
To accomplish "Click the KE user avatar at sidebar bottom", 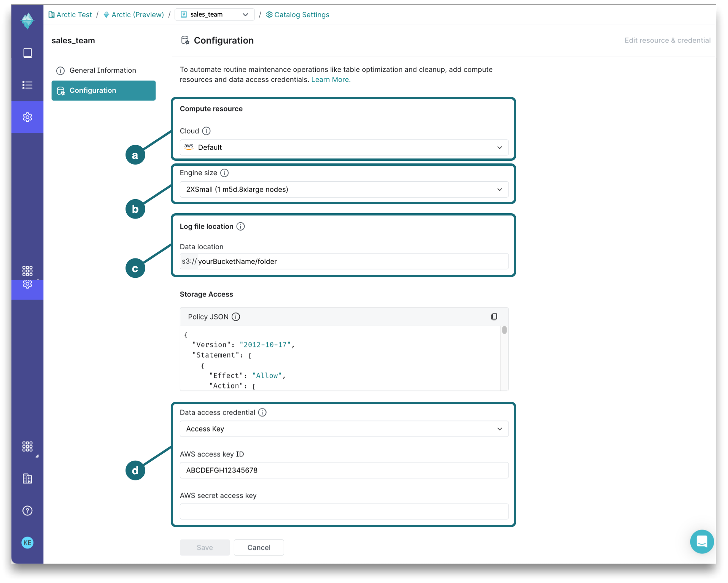I will coord(27,542).
